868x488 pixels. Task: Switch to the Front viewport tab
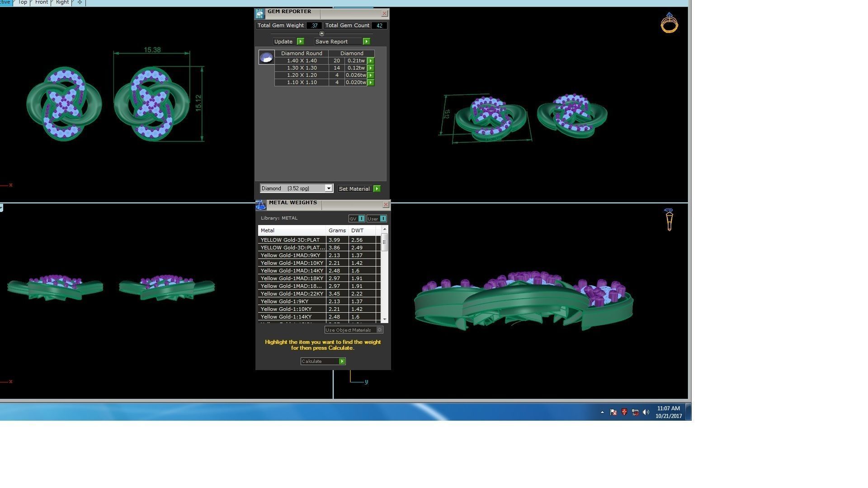coord(41,2)
